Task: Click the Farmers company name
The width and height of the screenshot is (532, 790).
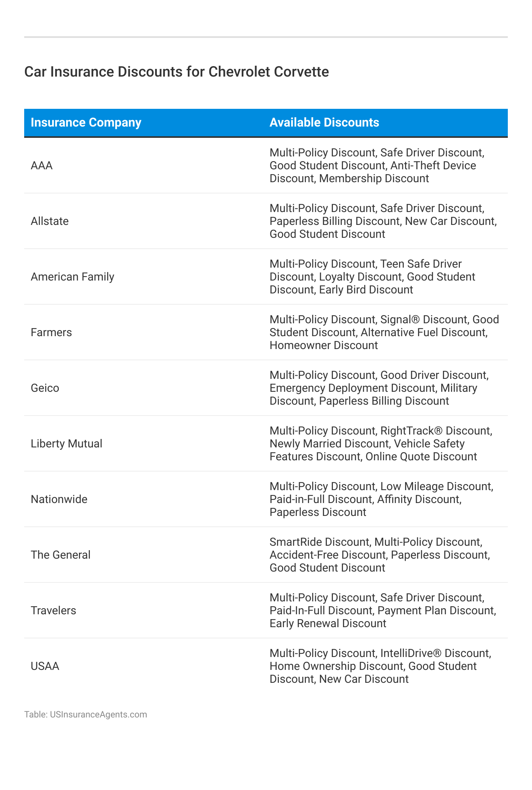Action: click(x=51, y=333)
